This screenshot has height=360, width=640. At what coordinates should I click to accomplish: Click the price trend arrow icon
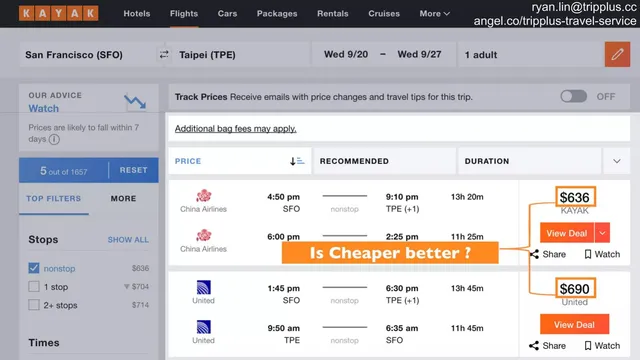(x=135, y=102)
